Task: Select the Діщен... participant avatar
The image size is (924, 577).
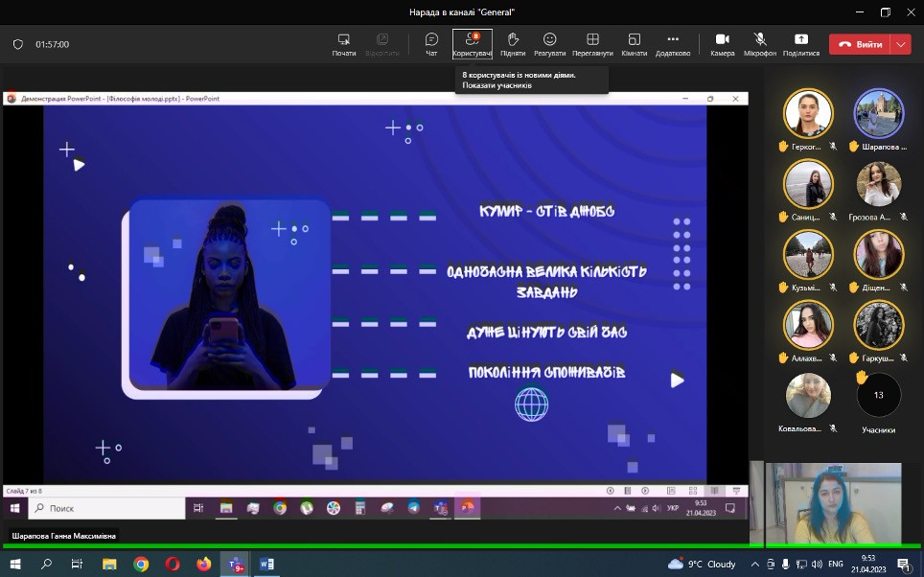Action: (x=879, y=255)
